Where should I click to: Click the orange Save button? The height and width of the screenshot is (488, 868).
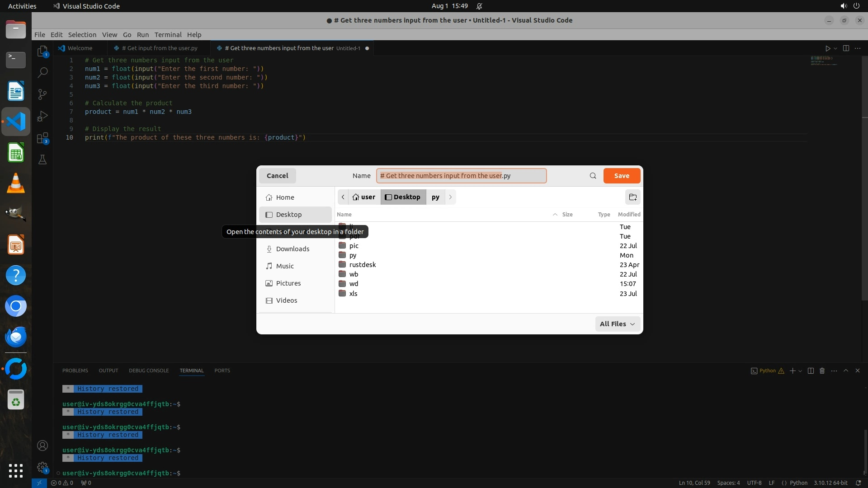(x=621, y=176)
